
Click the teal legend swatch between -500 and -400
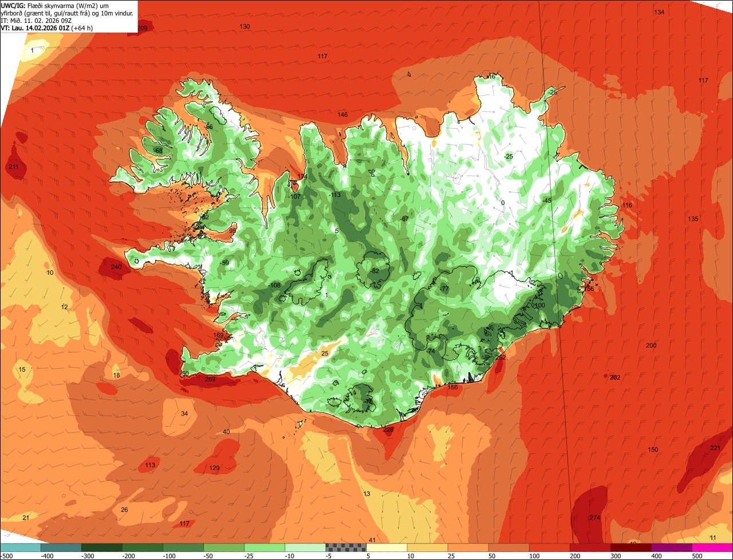20,547
